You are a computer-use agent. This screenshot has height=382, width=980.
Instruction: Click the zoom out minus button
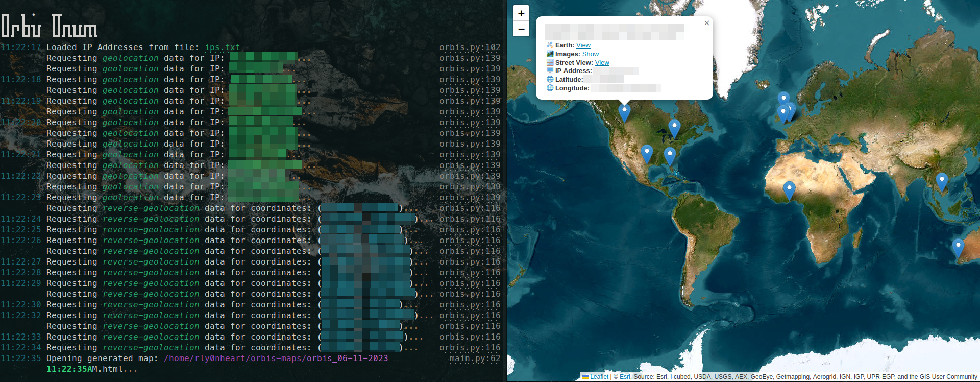click(521, 29)
